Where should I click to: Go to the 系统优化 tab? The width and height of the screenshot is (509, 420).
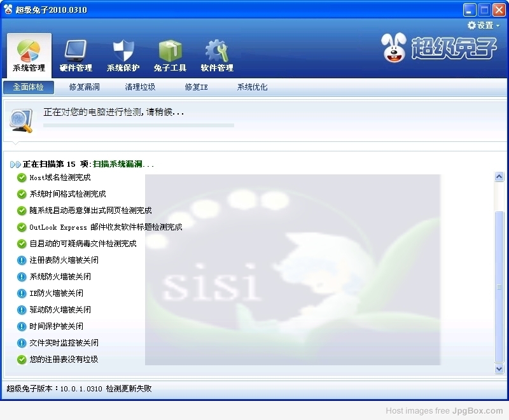252,87
